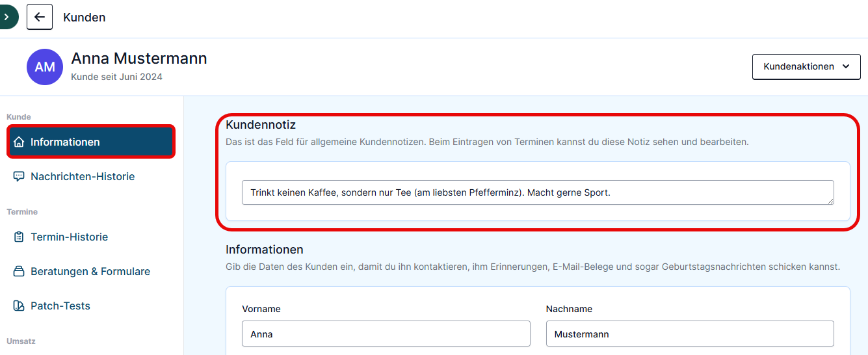Click the resize grip of the note textarea

830,201
